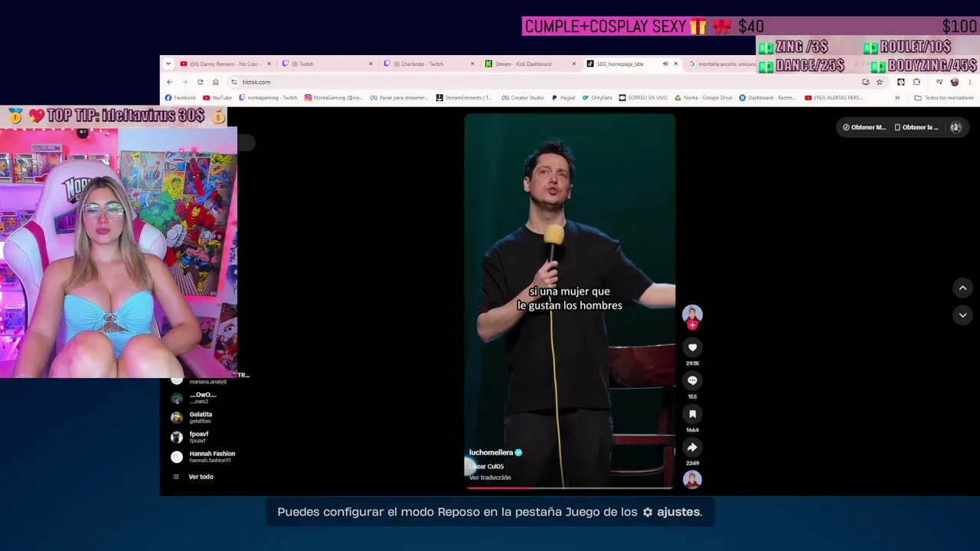
Task: Close the Charlando - Twitch tab
Action: click(472, 64)
